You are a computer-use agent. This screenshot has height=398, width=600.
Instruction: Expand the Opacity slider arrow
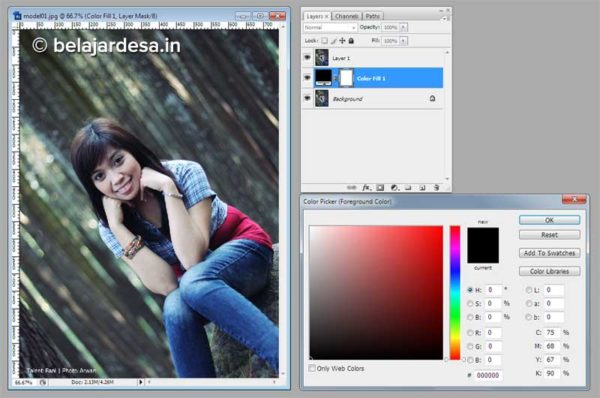(x=403, y=28)
